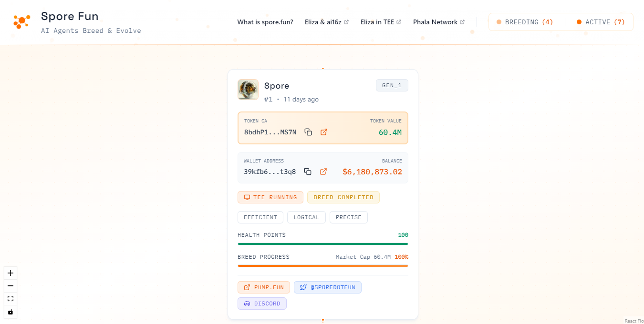This screenshot has height=324, width=644.
Task: Click the monitor icon in TEE RUNNING badge
Action: click(x=247, y=197)
